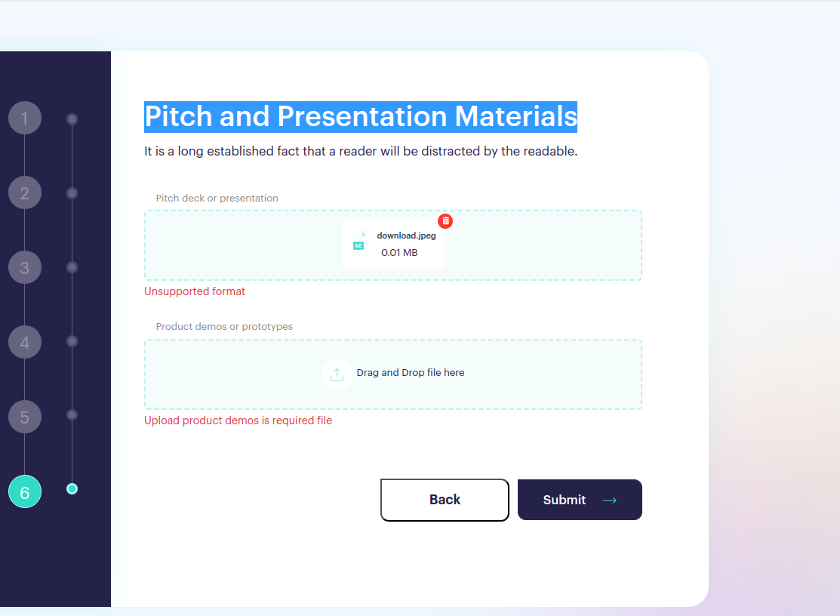Go to step 2 circle
Screen dimensions: 840x616
point(25,192)
